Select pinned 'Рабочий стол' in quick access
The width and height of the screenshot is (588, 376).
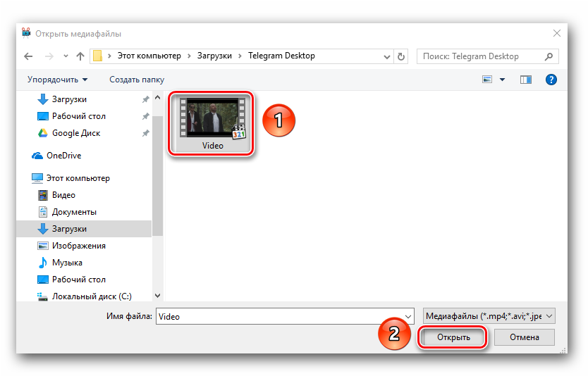point(79,116)
